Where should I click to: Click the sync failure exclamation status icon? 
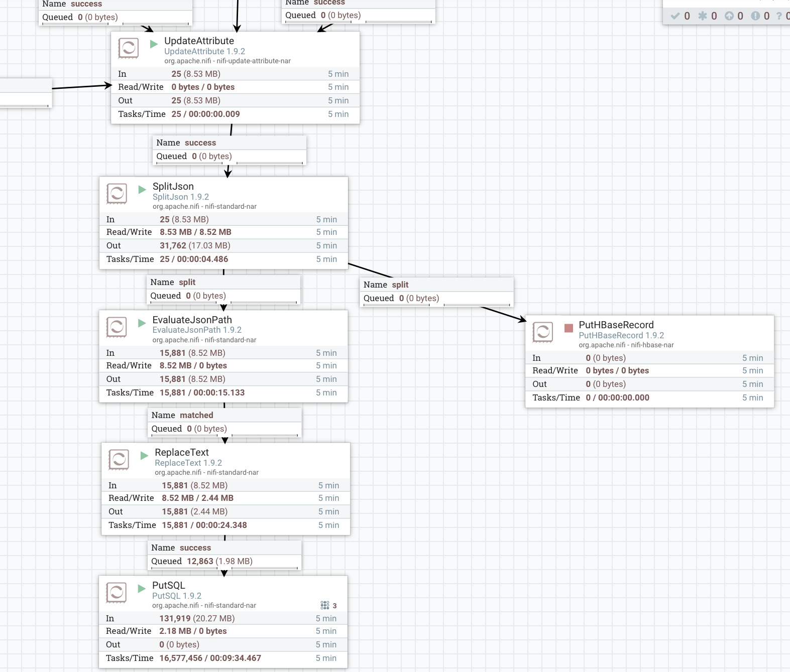point(755,16)
